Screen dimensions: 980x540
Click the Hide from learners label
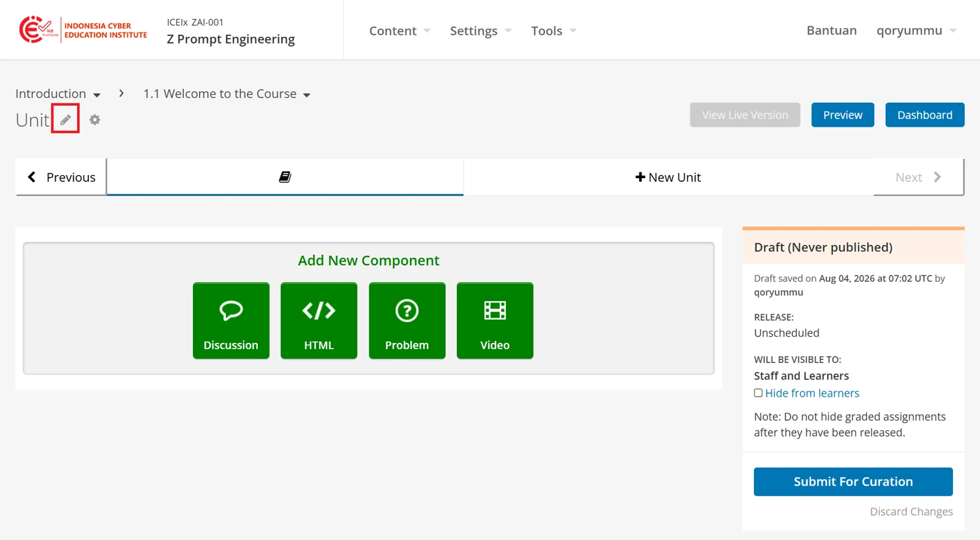(812, 393)
